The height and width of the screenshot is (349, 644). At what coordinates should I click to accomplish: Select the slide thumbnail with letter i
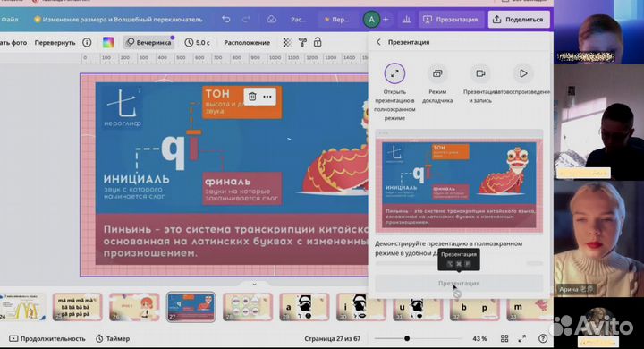point(361,307)
